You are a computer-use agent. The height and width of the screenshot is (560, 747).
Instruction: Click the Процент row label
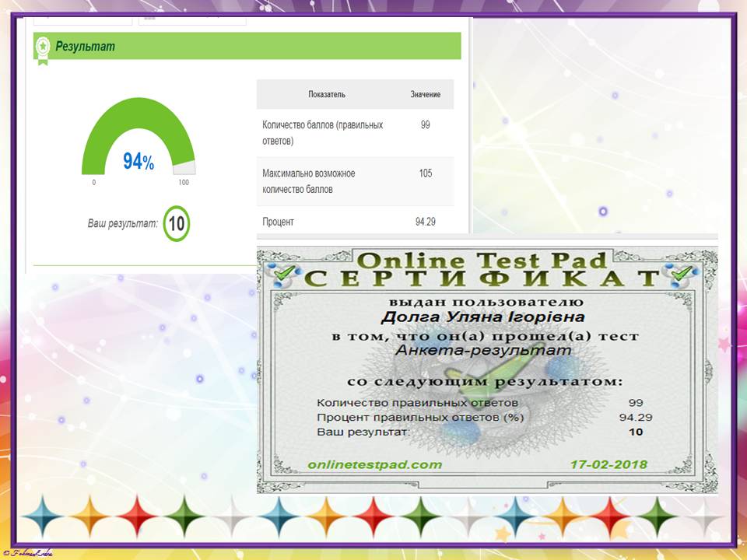pos(278,222)
